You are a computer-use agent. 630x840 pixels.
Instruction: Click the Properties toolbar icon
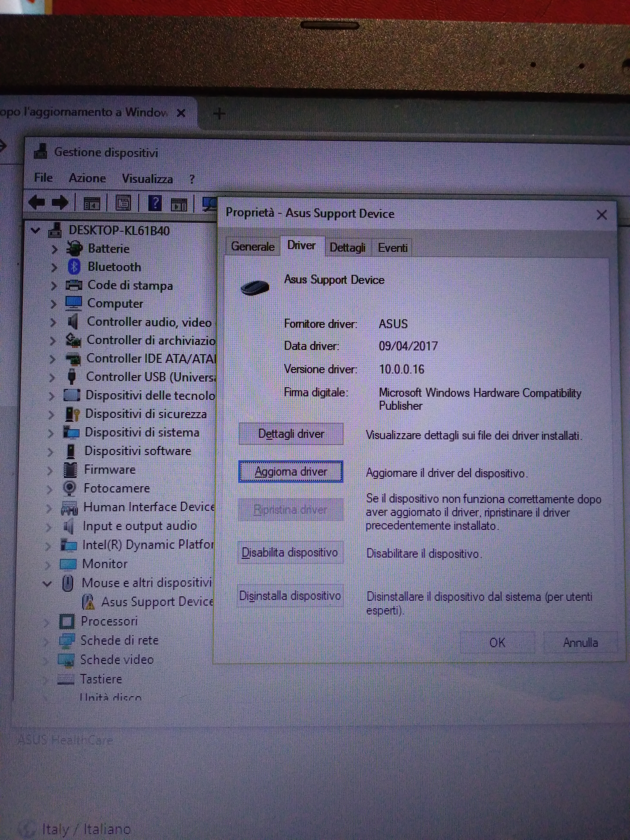123,203
